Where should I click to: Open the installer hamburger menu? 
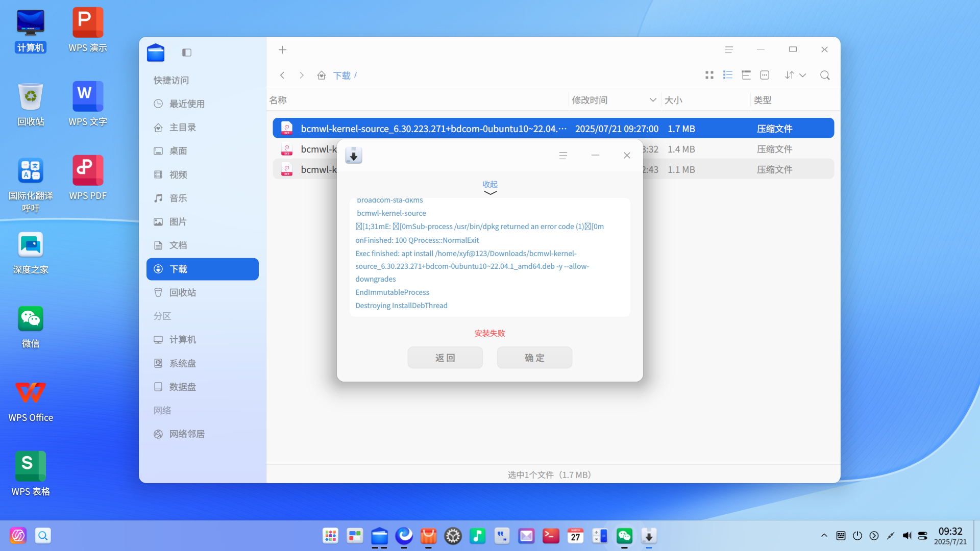tap(563, 156)
